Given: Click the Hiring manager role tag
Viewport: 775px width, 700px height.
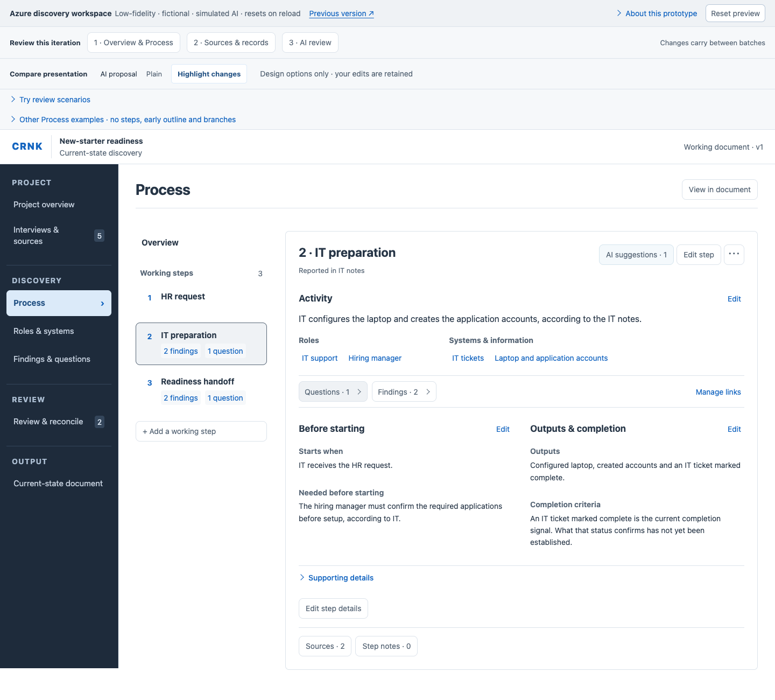Looking at the screenshot, I should 375,358.
